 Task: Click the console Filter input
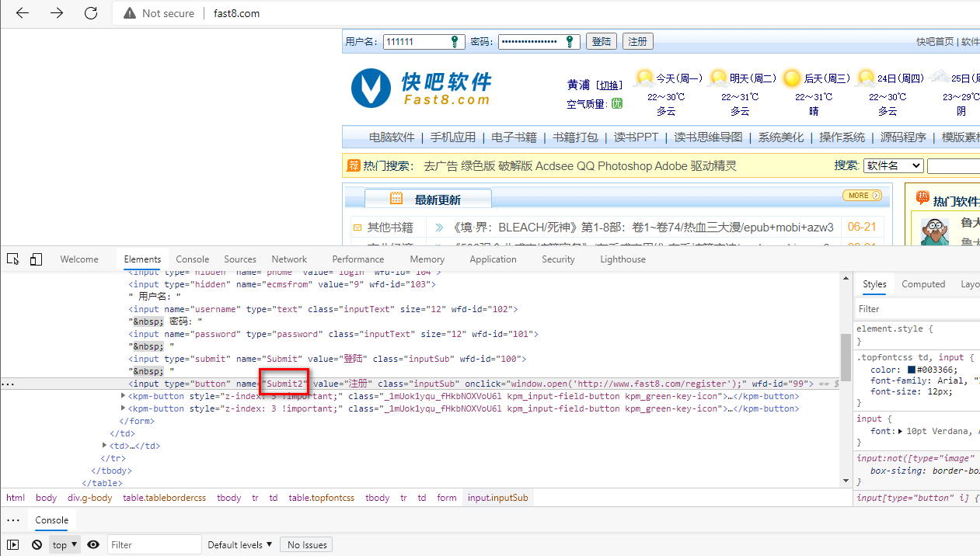154,545
